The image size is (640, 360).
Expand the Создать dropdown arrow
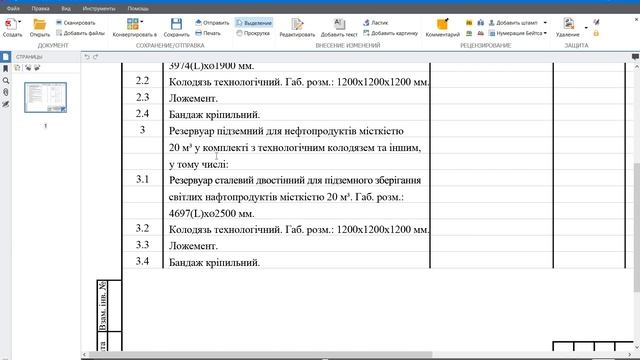(x=20, y=22)
